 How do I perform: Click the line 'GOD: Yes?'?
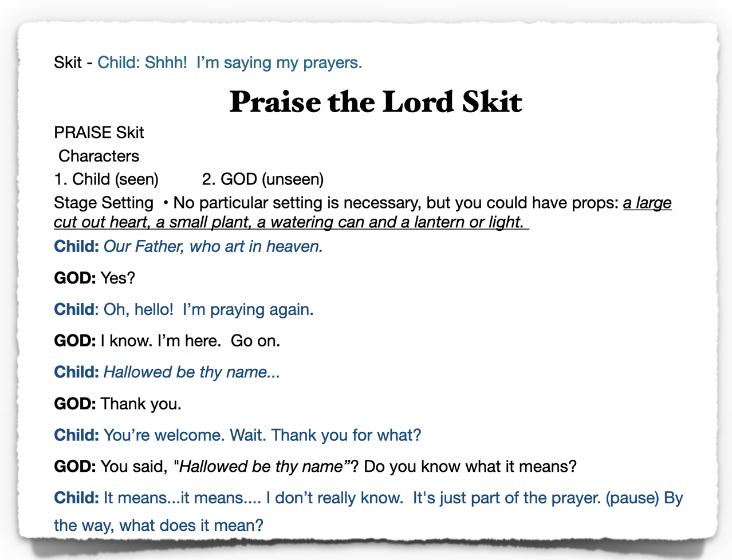(x=95, y=278)
